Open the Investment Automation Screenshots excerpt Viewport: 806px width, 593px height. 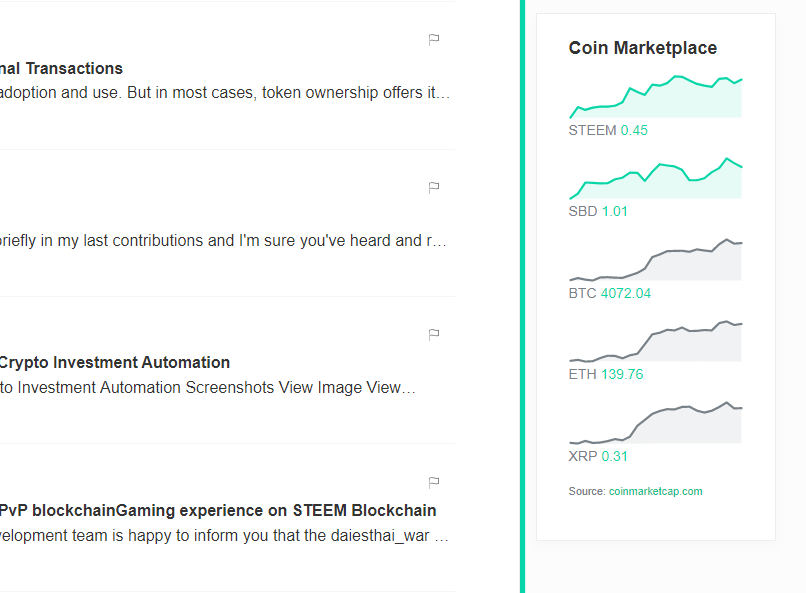[x=208, y=387]
